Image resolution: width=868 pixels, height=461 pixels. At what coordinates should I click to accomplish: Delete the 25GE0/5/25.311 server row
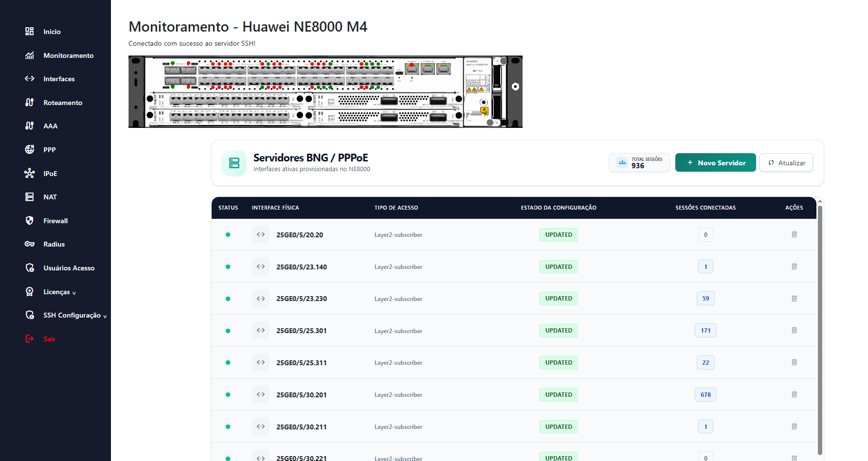794,362
